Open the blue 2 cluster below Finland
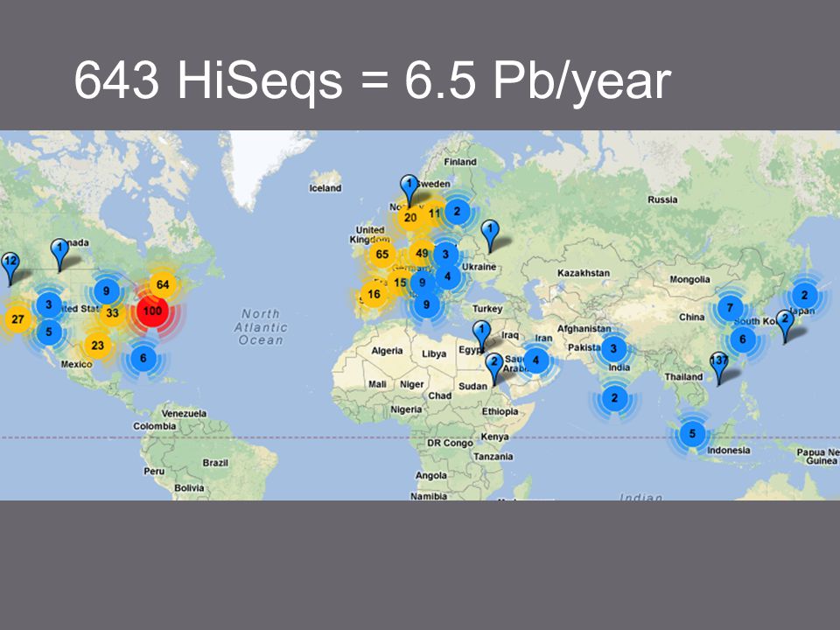Screen dimensions: 840x630 tap(457, 211)
